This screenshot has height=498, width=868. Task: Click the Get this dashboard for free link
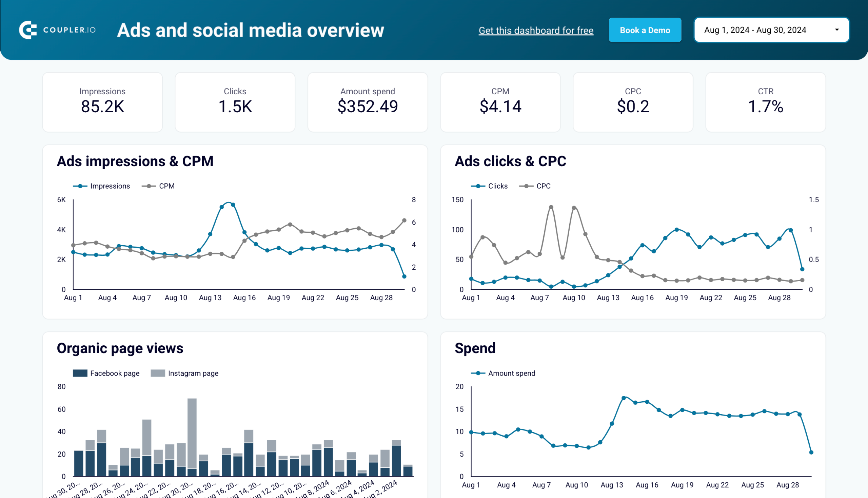coord(536,30)
